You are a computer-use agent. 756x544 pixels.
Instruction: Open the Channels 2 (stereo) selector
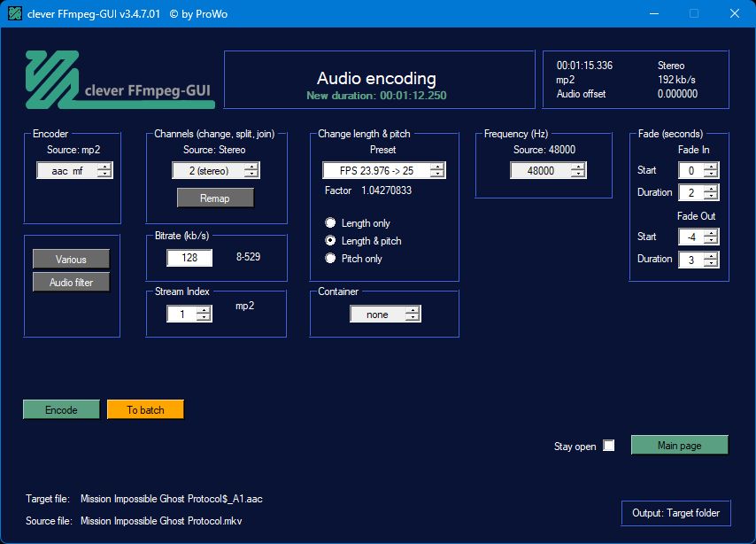pyautogui.click(x=216, y=170)
